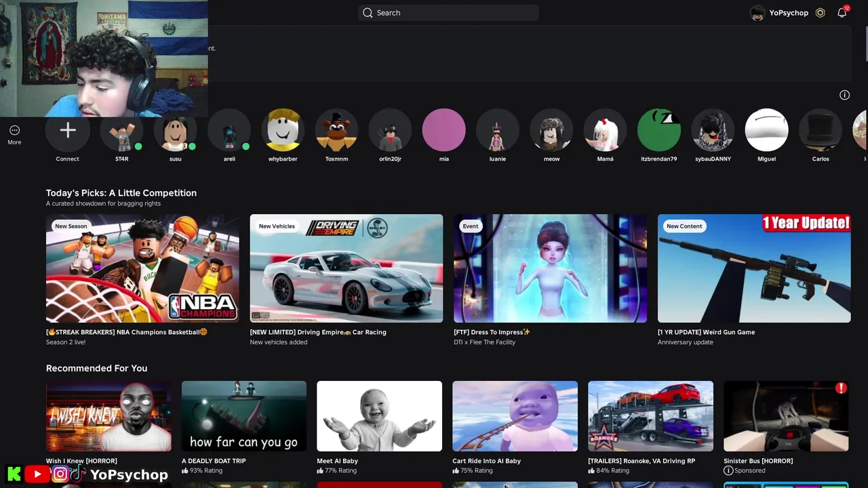Open friend meow's avatar

tap(551, 130)
